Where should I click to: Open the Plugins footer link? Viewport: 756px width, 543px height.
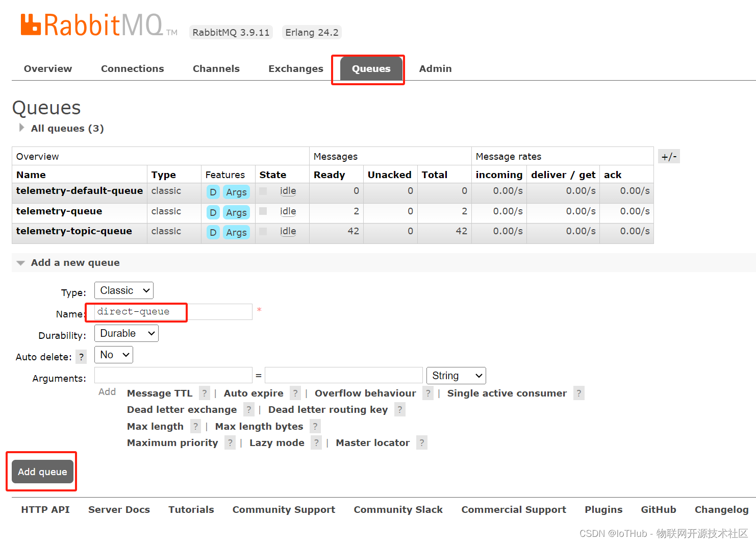pos(603,509)
